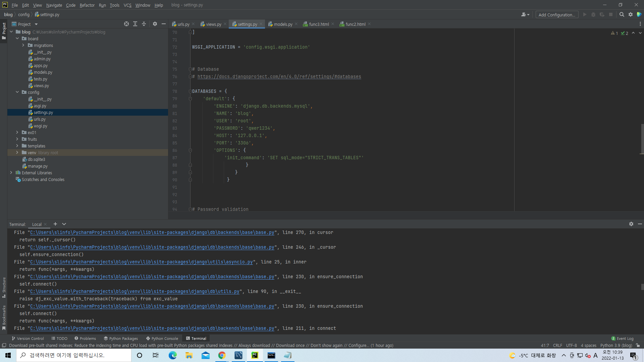644x362 pixels.
Task: Open the Refactor menu
Action: (x=87, y=5)
